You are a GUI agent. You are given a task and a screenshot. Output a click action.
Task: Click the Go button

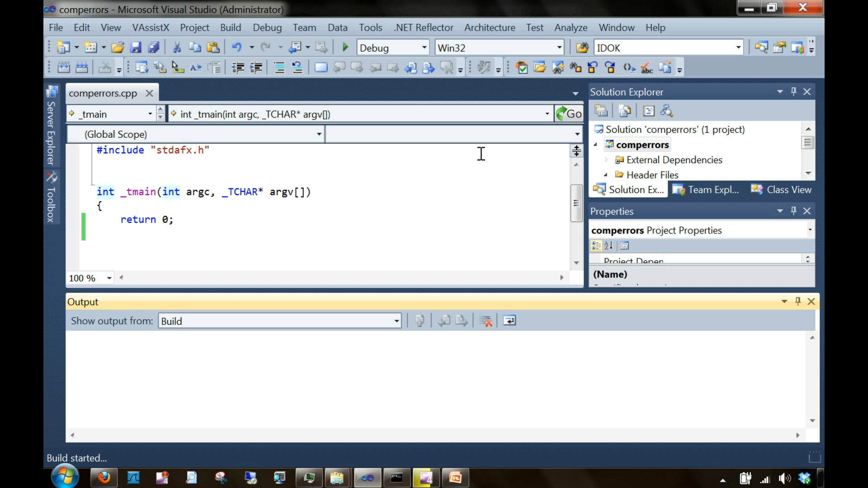click(x=569, y=114)
